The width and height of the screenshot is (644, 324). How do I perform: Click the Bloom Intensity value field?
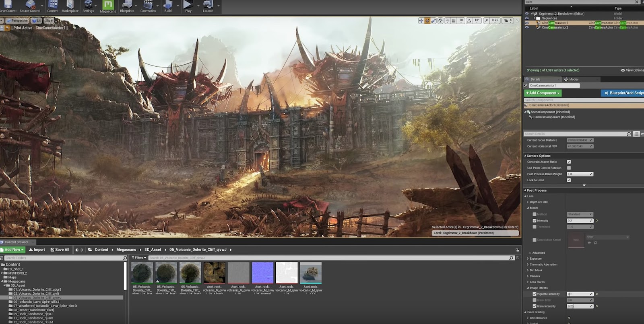[x=580, y=221]
